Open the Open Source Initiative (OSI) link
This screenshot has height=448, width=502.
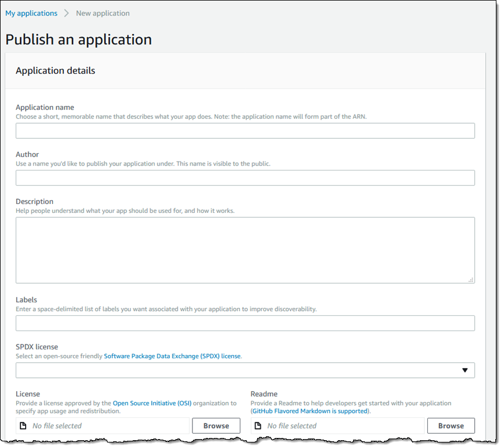[x=152, y=403]
